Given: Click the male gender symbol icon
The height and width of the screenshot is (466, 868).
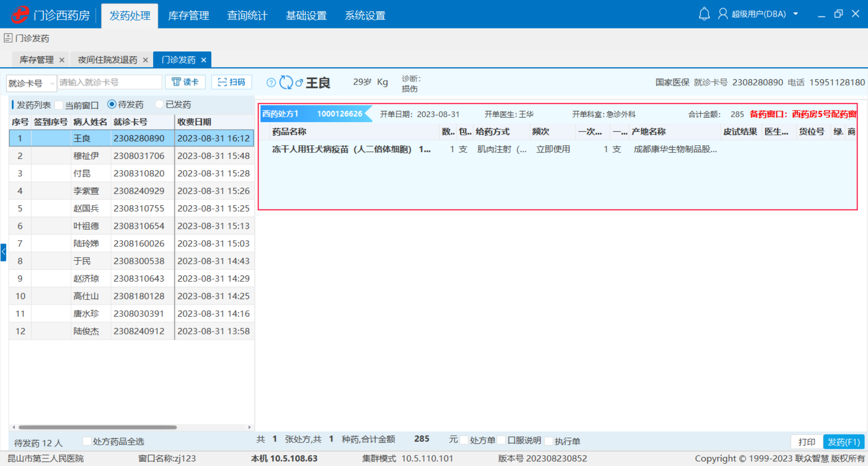Looking at the screenshot, I should point(299,82).
